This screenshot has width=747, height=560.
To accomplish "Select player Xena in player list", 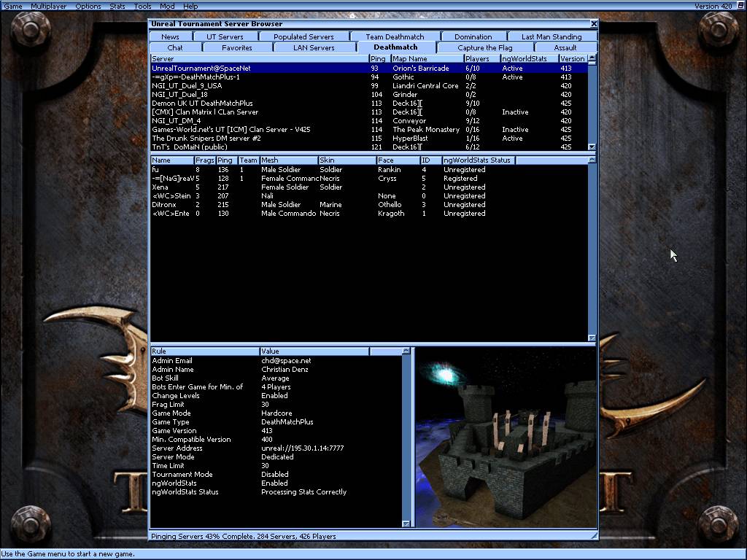I will click(x=369, y=187).
